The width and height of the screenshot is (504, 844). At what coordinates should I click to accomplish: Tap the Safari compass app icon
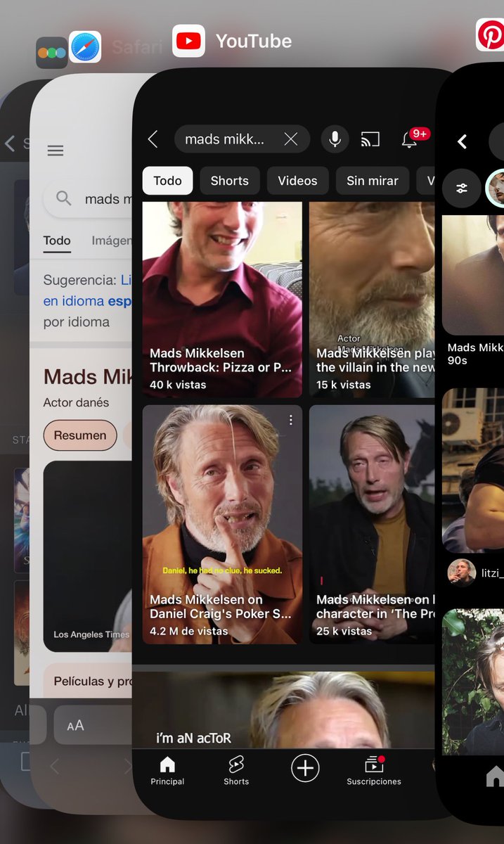point(85,47)
